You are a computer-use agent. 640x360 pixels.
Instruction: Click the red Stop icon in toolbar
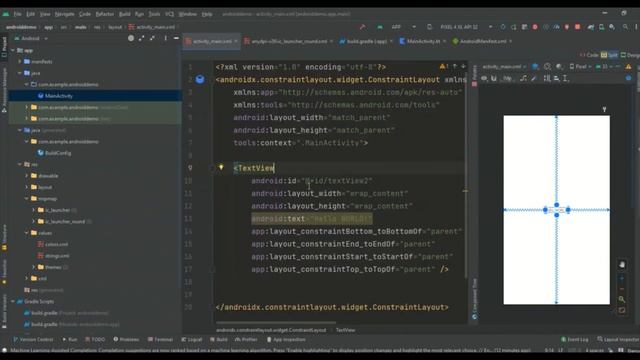point(578,27)
